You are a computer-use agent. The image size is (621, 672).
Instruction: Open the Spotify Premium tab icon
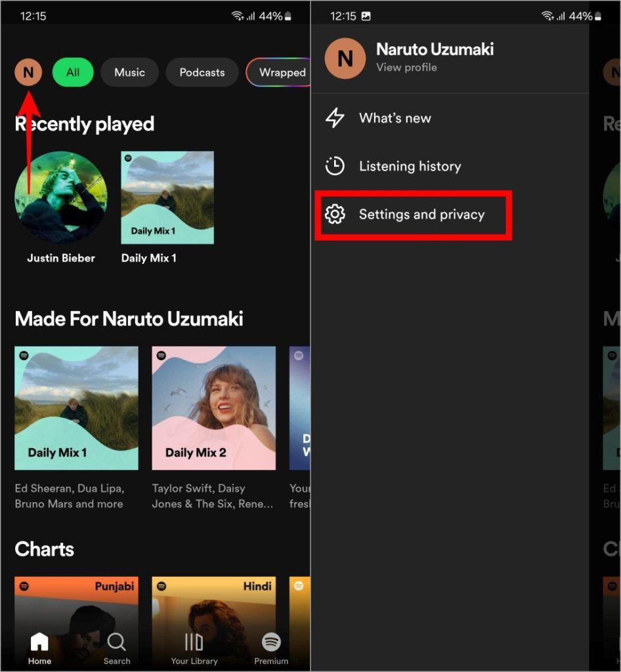[271, 642]
